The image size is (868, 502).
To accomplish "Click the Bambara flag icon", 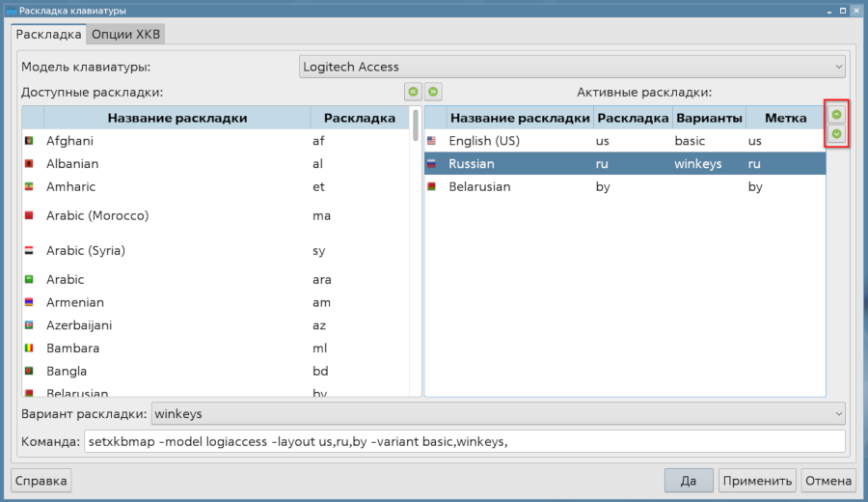I will pyautogui.click(x=29, y=349).
